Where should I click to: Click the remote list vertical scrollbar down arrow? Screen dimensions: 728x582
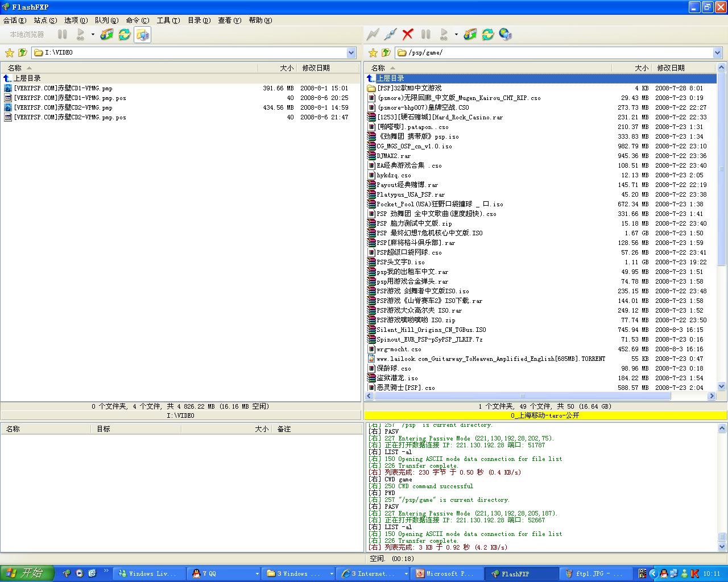point(722,386)
